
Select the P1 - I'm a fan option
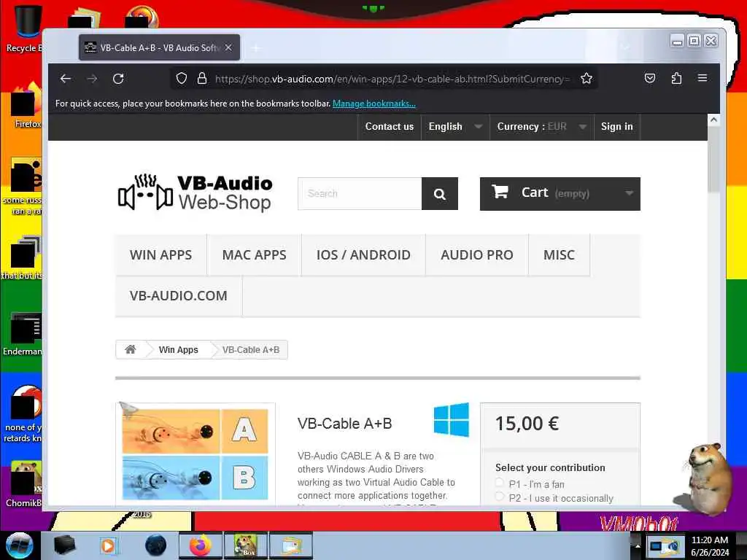click(x=499, y=483)
